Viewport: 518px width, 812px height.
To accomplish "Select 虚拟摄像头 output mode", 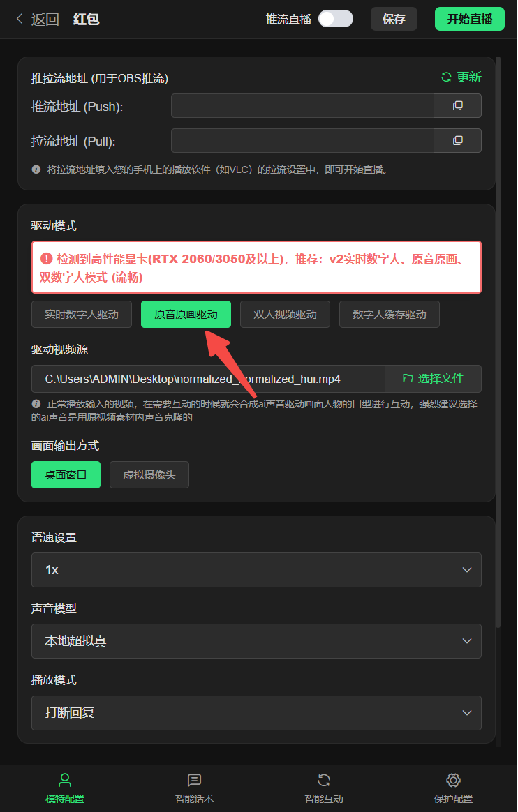I will (x=149, y=474).
